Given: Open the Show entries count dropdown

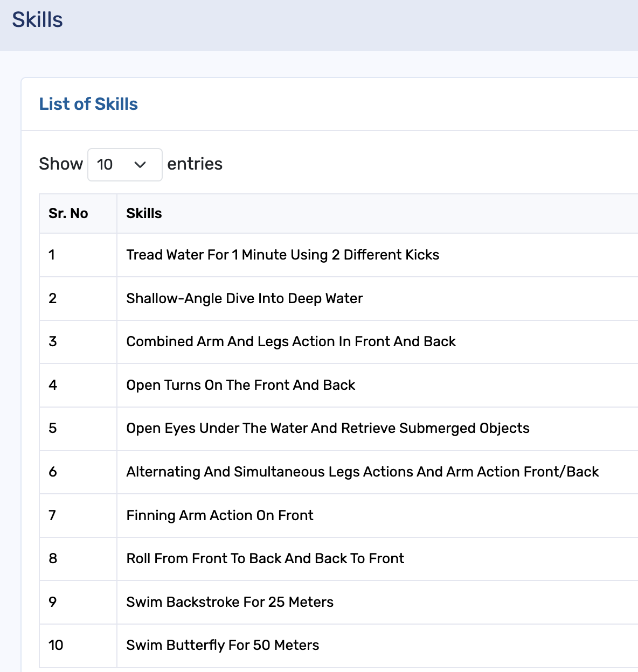Looking at the screenshot, I should (x=124, y=165).
